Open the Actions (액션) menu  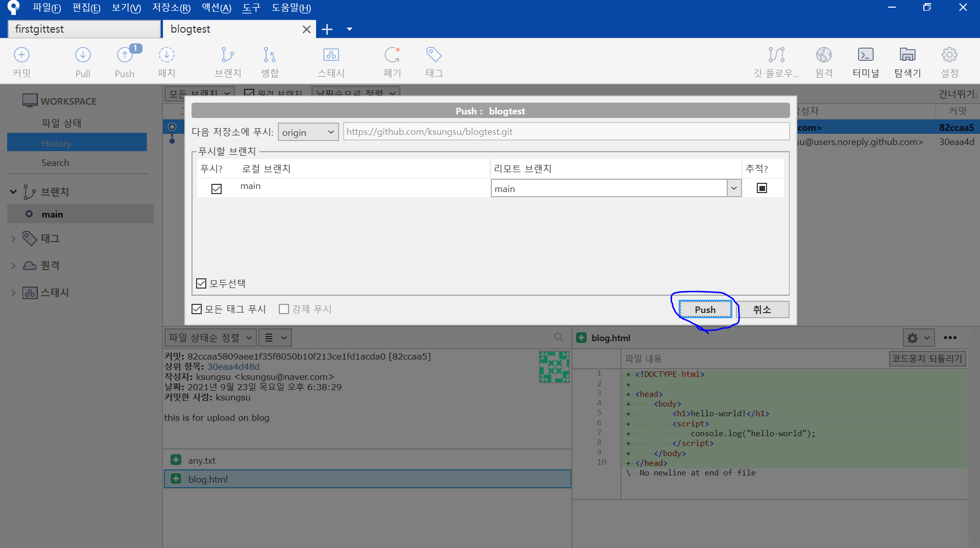tap(217, 8)
